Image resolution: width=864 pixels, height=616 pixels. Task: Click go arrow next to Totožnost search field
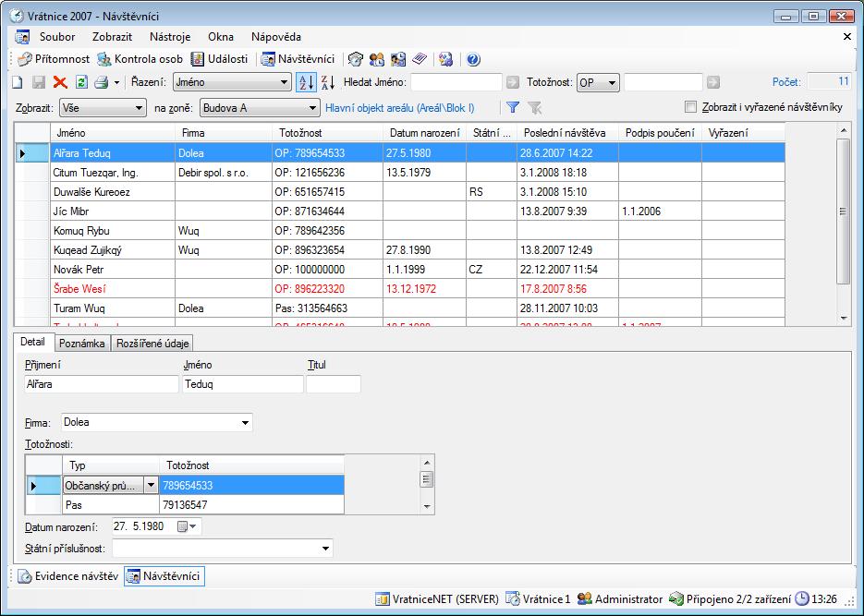[x=713, y=82]
